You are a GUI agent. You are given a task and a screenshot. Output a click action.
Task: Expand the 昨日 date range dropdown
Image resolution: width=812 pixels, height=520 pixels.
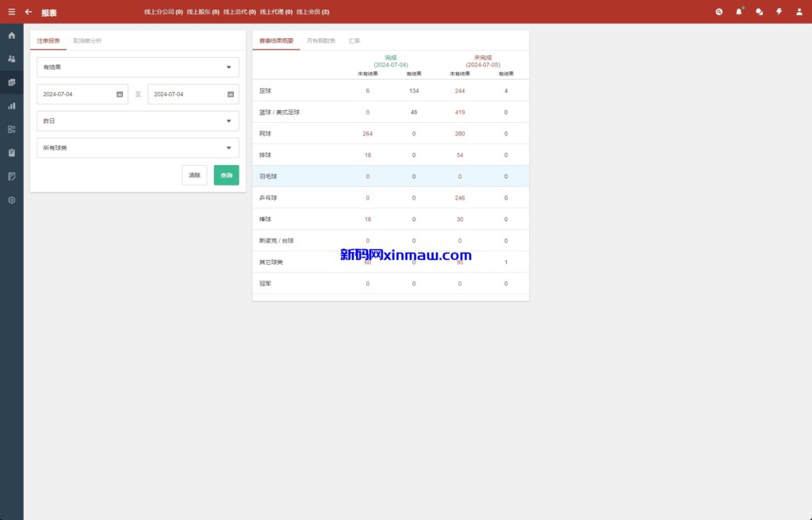[137, 120]
